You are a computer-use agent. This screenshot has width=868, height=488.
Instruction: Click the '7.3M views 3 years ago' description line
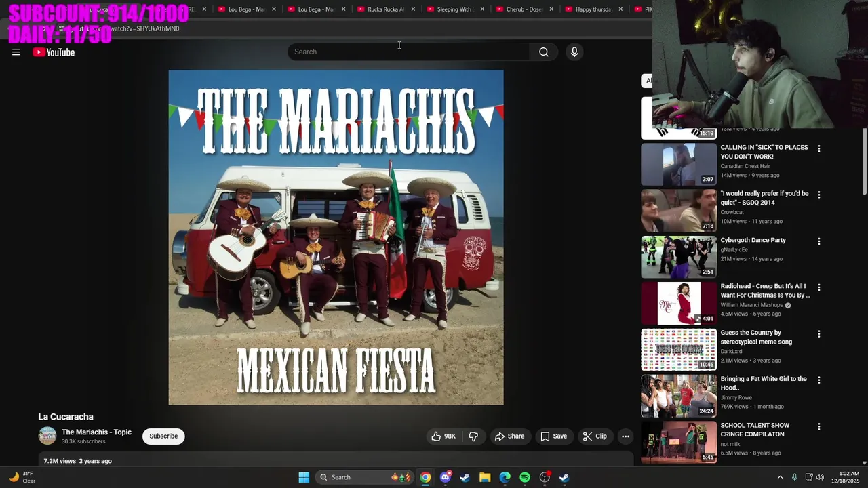click(x=78, y=461)
